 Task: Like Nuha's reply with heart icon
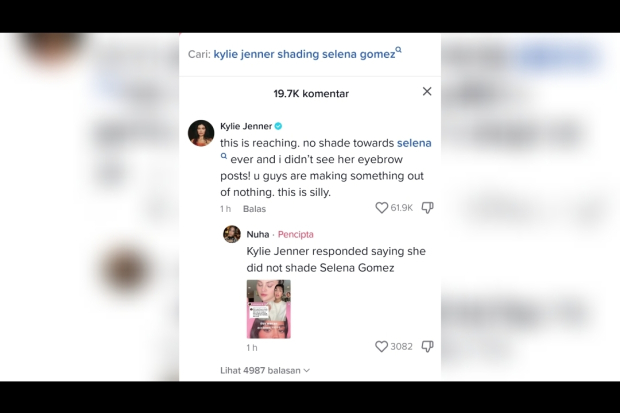pyautogui.click(x=382, y=347)
